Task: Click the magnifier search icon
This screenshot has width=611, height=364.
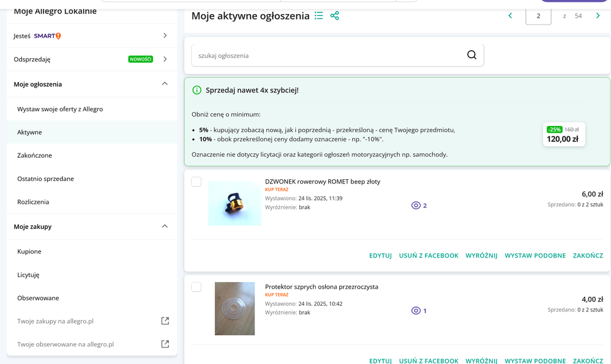Action: [471, 55]
